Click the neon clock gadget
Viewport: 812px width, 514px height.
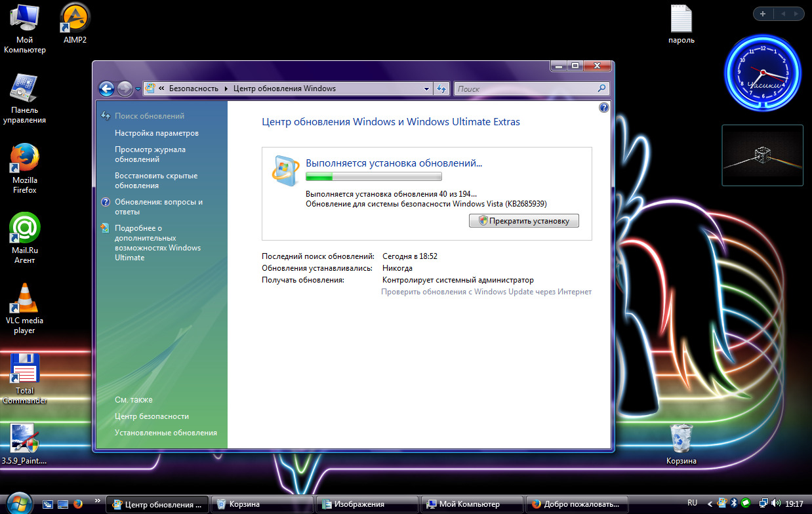(x=764, y=71)
